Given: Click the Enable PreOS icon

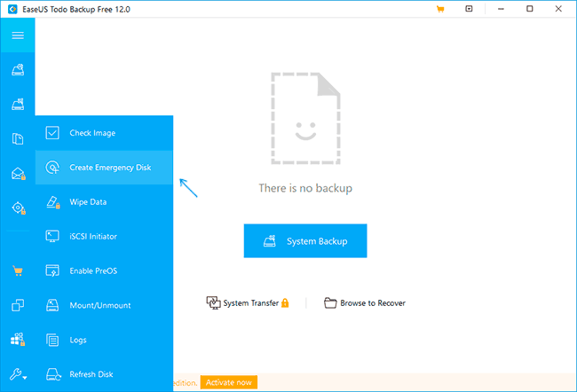Looking at the screenshot, I should point(52,270).
